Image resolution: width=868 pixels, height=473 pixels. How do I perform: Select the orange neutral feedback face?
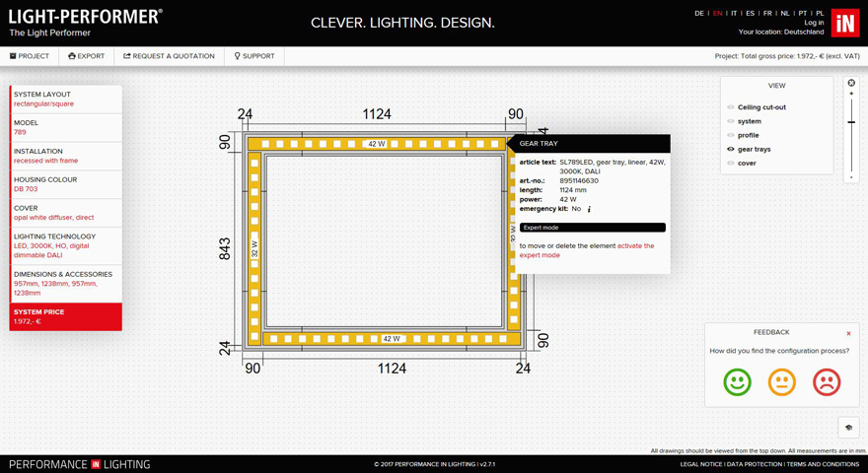pyautogui.click(x=782, y=381)
